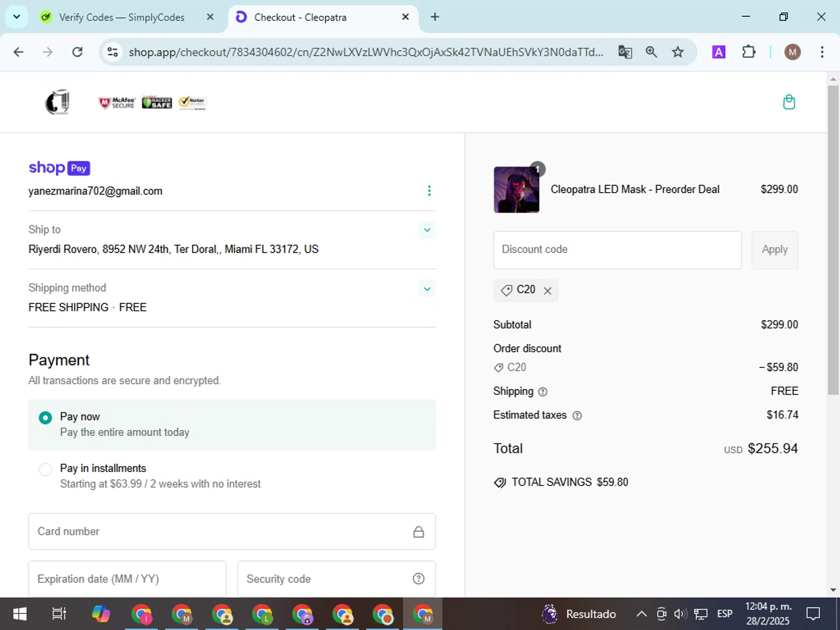Click the Shop Pay logo
Viewport: 840px width, 630px height.
(59, 167)
